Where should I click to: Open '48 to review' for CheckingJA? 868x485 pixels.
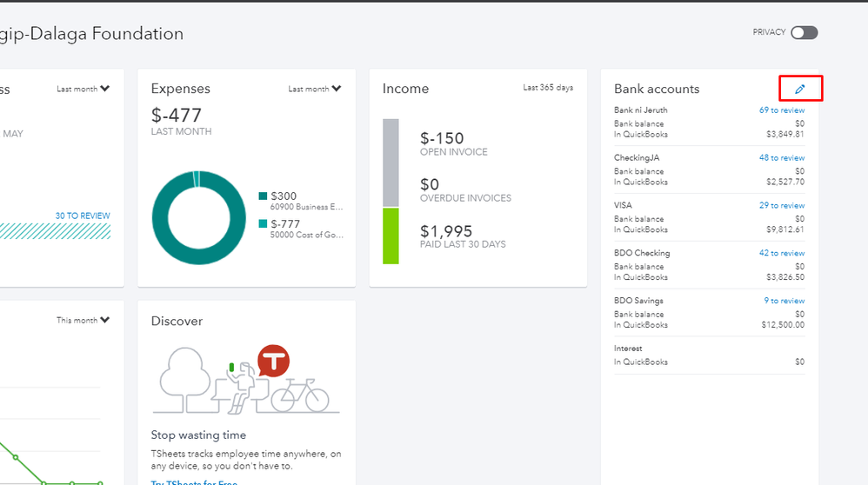781,158
